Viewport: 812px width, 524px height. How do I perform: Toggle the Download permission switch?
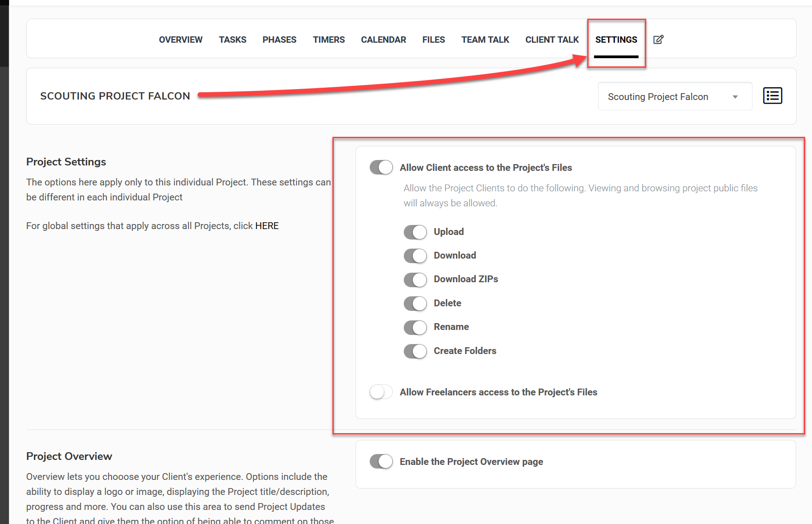coord(415,255)
